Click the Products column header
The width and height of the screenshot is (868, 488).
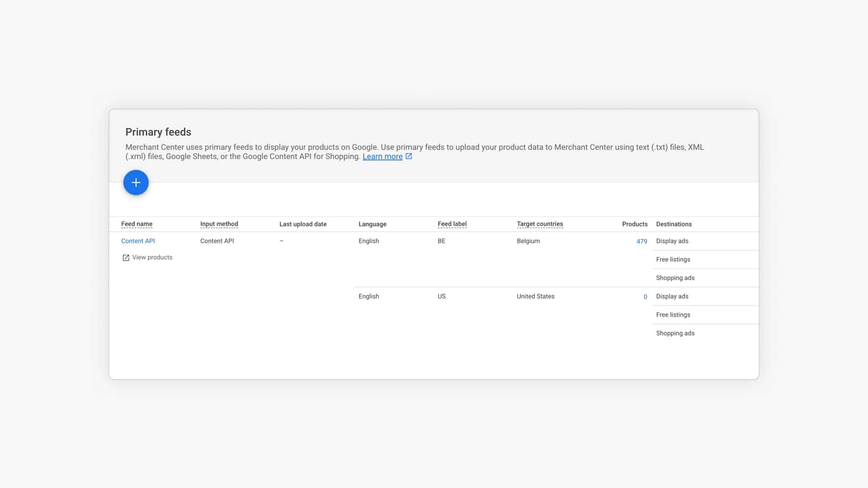click(634, 224)
